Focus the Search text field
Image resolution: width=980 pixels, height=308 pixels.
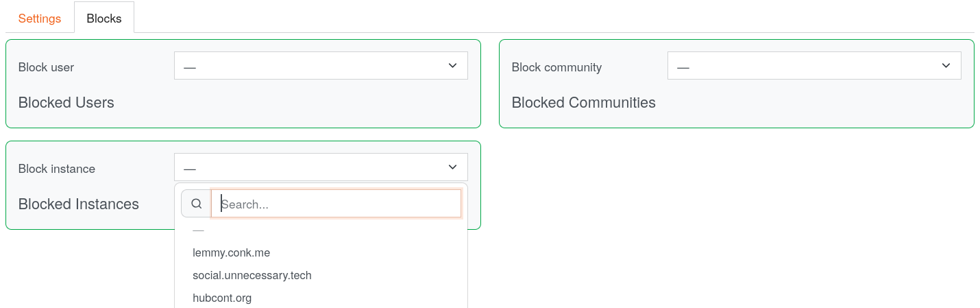[x=336, y=204]
